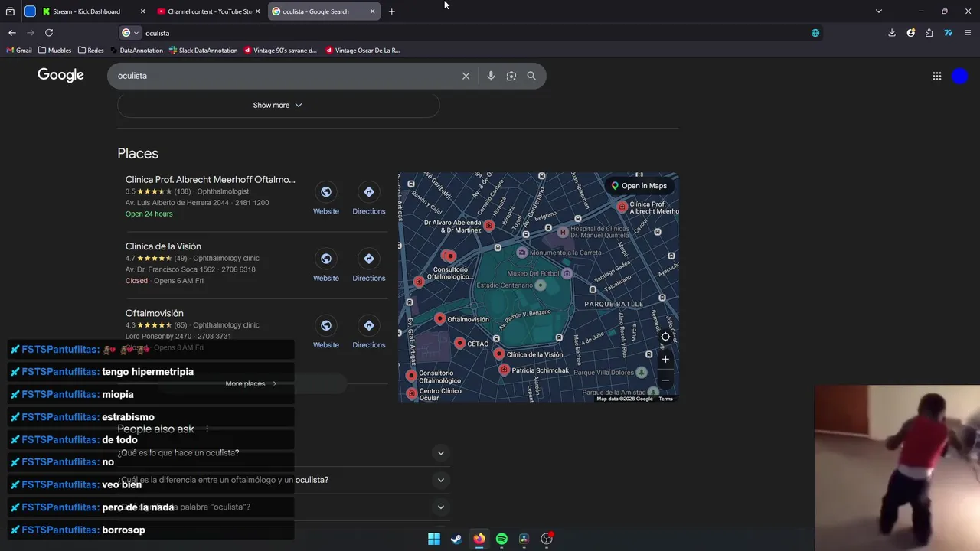980x551 pixels.
Task: Go to the Google logo homepage
Action: 60,75
